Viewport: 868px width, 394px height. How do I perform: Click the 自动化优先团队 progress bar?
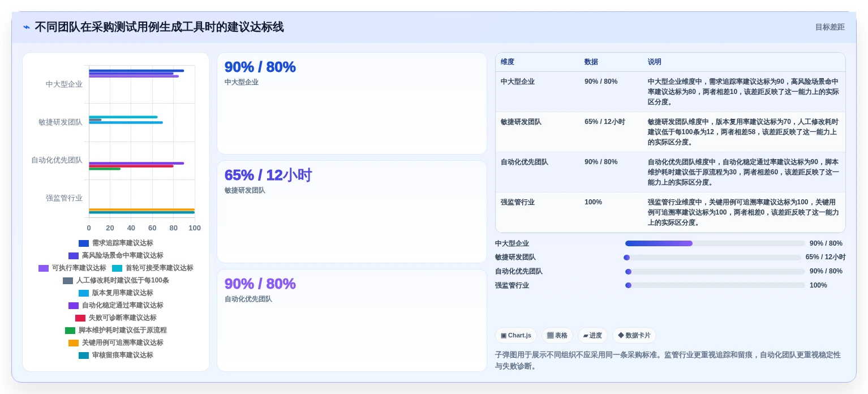715,272
